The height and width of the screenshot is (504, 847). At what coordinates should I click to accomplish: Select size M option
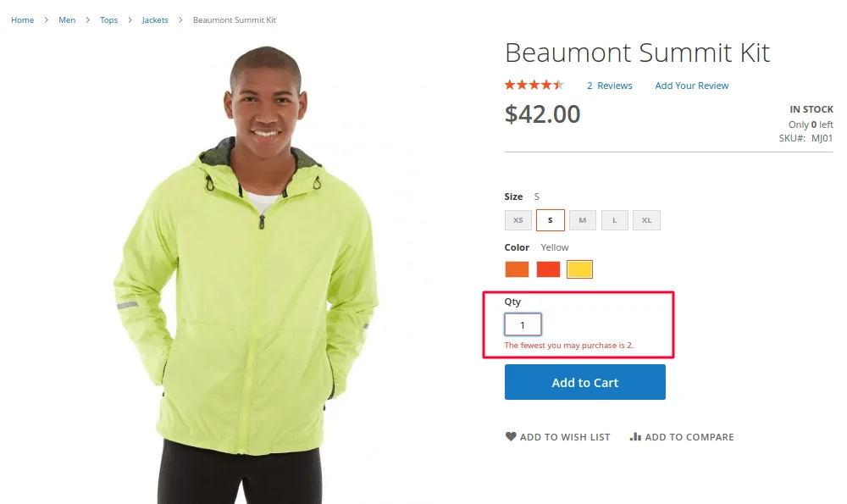(583, 220)
